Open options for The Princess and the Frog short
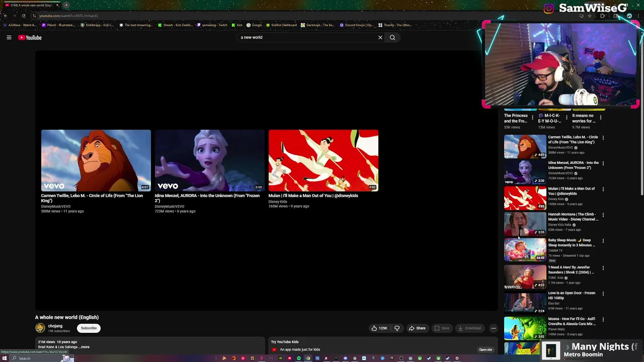644x362 pixels. [532, 117]
